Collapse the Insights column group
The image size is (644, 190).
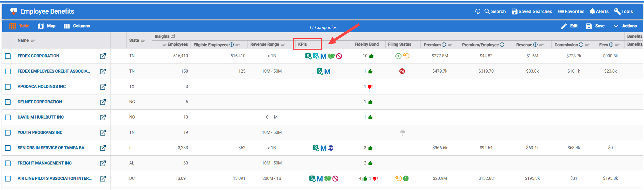point(173,36)
